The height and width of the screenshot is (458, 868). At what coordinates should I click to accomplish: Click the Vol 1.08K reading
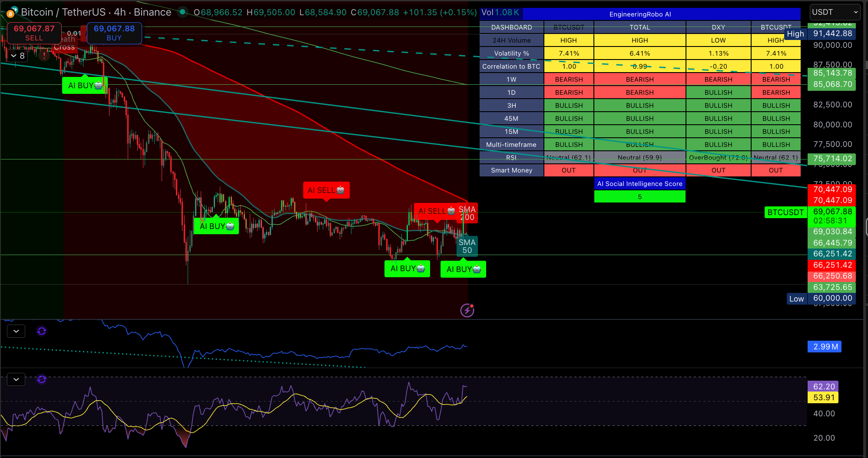(500, 12)
